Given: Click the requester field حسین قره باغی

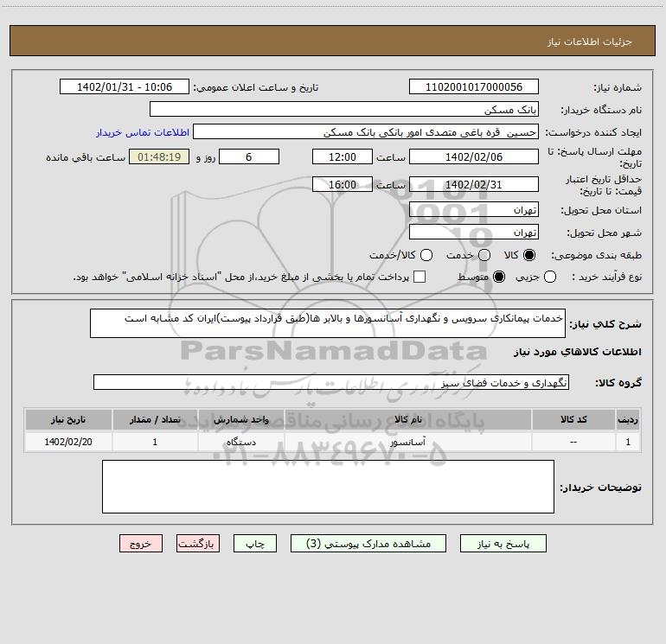Looking at the screenshot, I should click(x=366, y=131).
